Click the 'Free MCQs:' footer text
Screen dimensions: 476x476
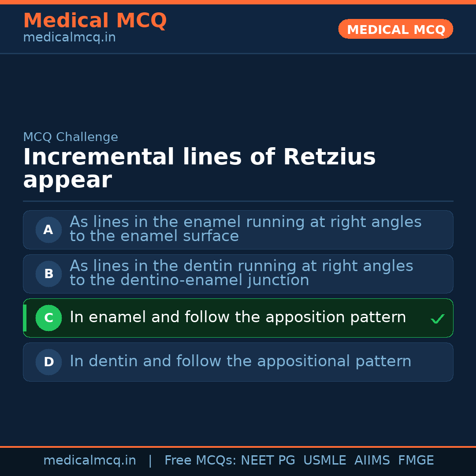coord(200,461)
